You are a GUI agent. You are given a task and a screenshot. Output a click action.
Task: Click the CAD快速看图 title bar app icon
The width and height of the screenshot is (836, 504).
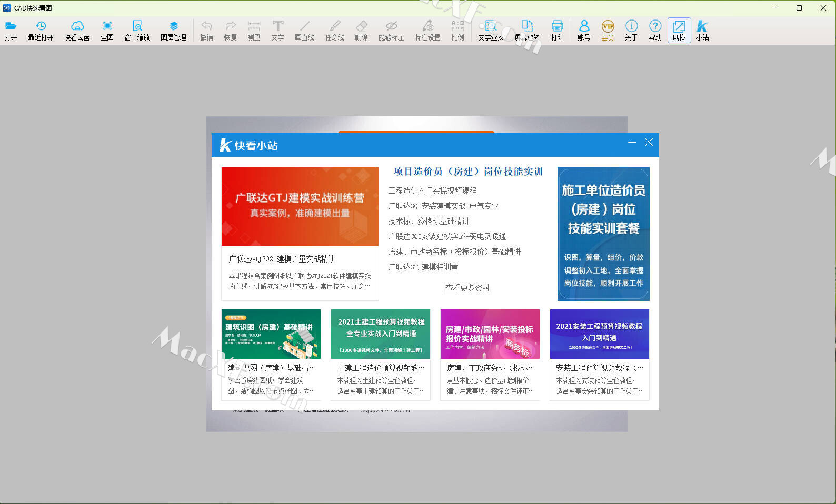[7, 8]
